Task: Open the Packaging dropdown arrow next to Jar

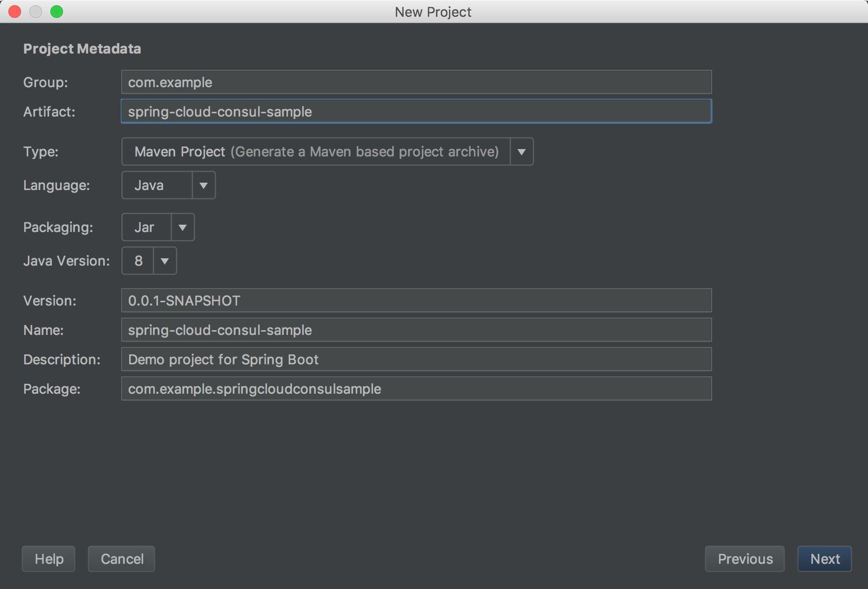Action: (x=183, y=228)
